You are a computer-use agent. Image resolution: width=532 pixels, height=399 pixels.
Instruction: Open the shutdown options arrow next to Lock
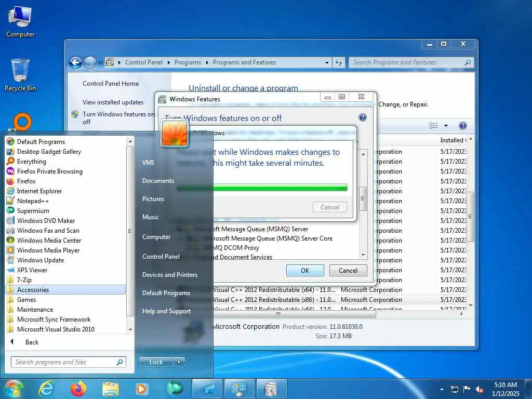(179, 362)
